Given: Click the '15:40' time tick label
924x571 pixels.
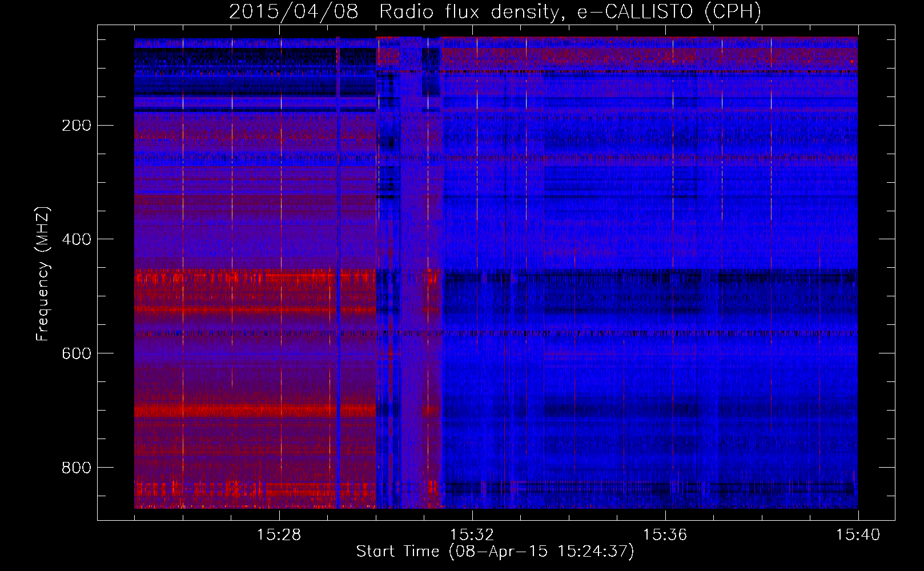Looking at the screenshot, I should point(858,534).
